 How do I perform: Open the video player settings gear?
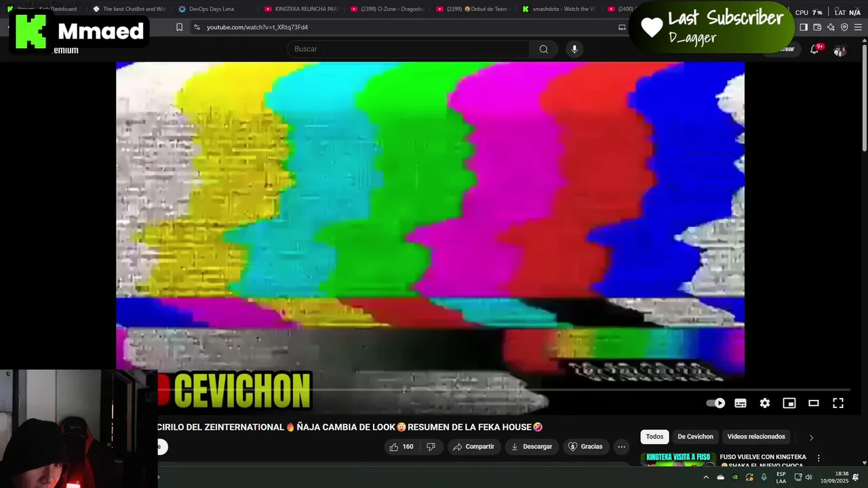click(765, 403)
